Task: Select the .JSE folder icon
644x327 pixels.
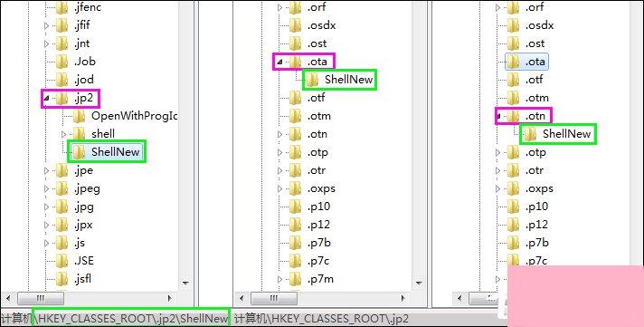Action: 62,261
